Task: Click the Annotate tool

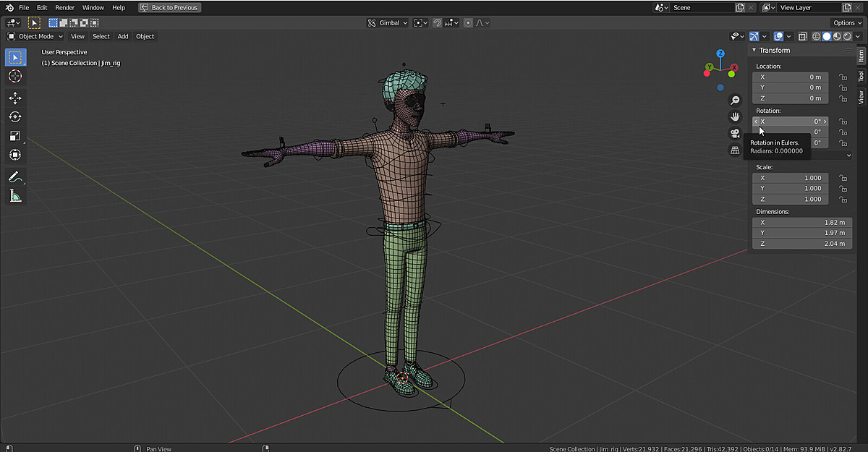Action: tap(15, 176)
